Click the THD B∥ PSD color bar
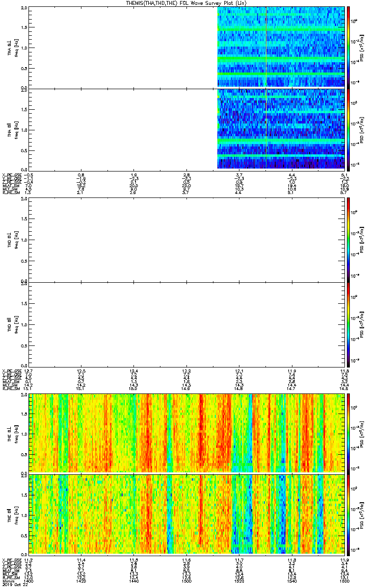The image size is (368, 588). point(348,324)
